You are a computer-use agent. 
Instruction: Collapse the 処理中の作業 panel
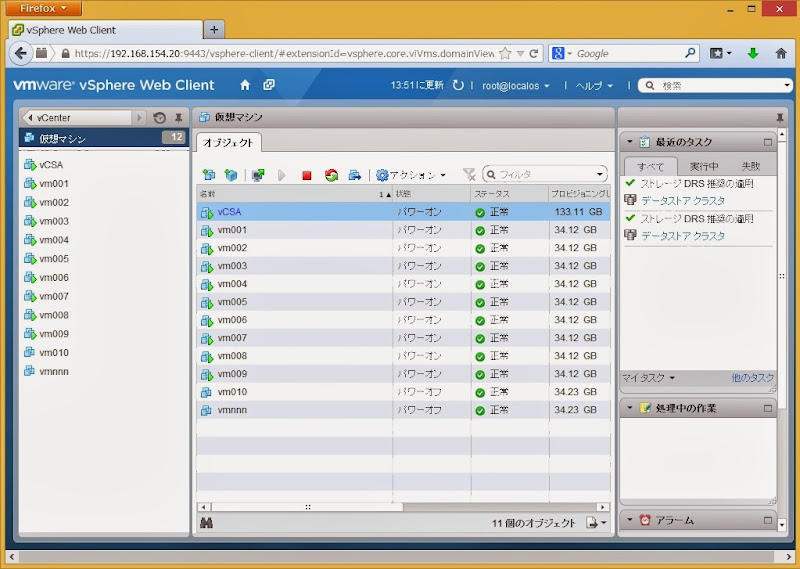click(x=630, y=408)
